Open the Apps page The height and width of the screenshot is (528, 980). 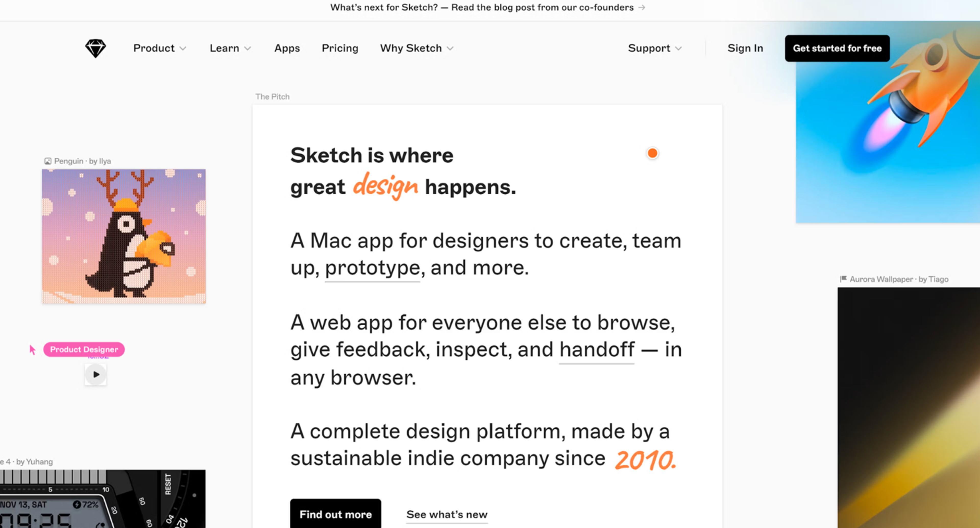coord(287,48)
